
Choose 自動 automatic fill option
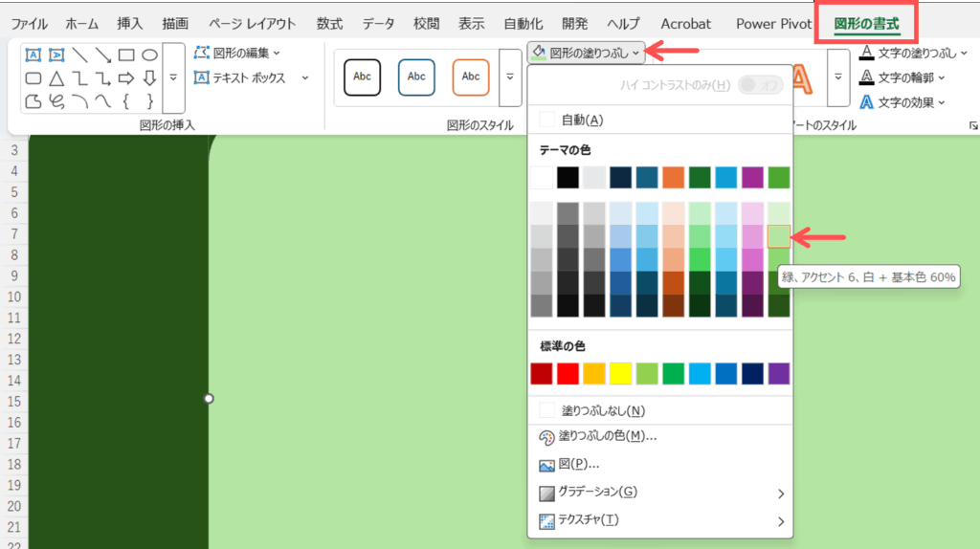click(582, 120)
